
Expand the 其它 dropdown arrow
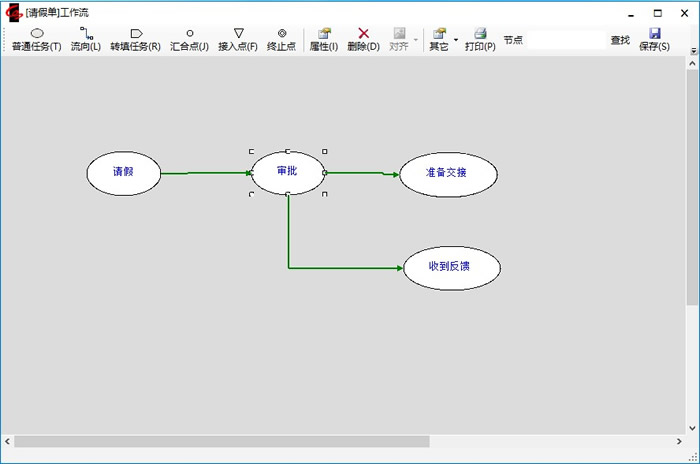click(456, 40)
